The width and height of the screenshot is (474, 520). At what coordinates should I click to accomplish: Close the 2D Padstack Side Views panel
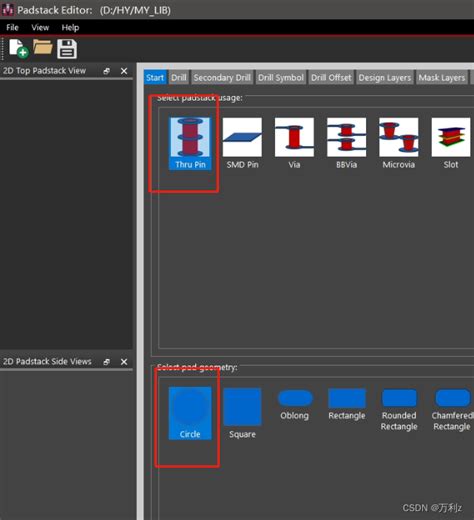(x=124, y=362)
